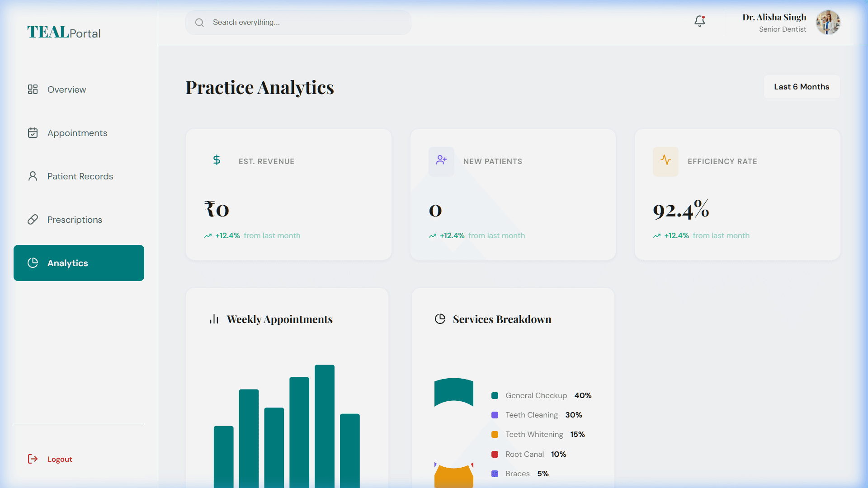This screenshot has width=868, height=488.
Task: Click the EST. REVENUE label
Action: pos(267,161)
